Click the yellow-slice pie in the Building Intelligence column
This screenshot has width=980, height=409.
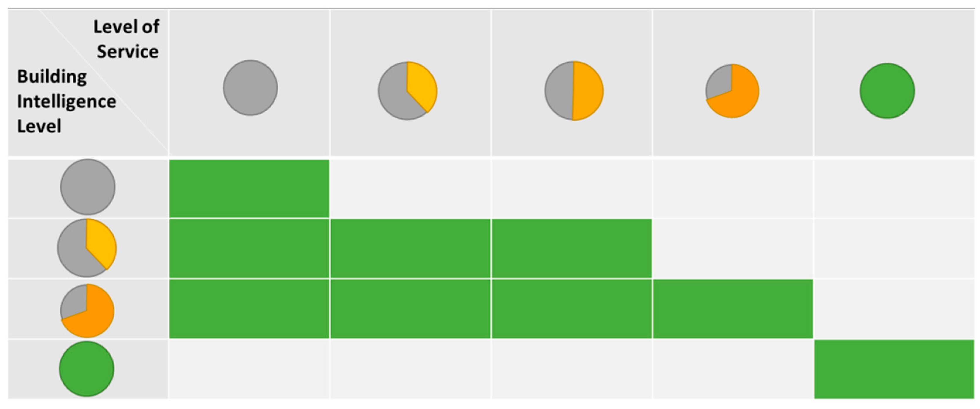(x=87, y=248)
